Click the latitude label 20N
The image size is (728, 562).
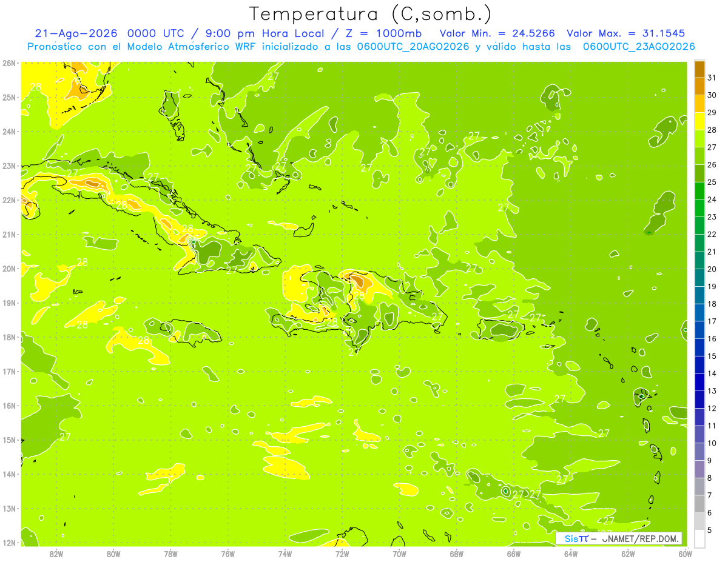click(x=9, y=269)
